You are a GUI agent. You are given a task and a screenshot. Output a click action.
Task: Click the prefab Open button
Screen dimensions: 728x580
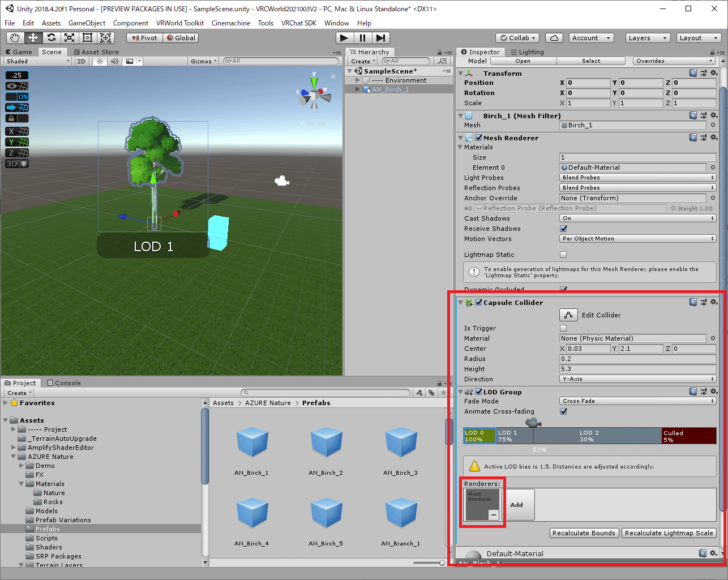pyautogui.click(x=523, y=61)
